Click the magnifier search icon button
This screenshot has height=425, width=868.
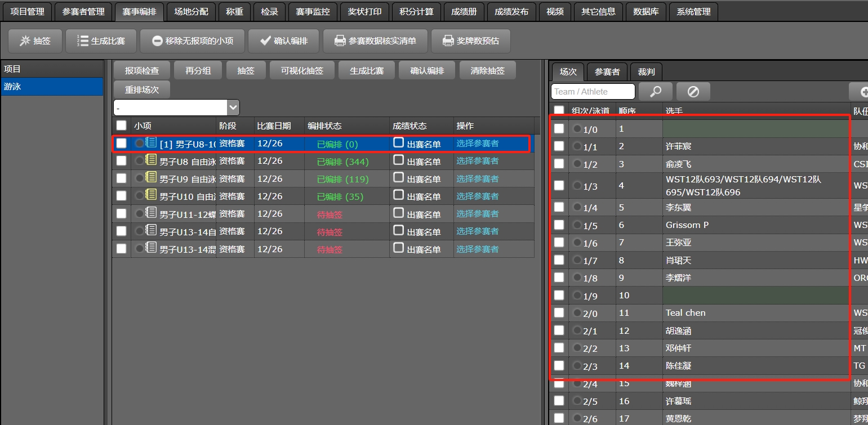(x=655, y=91)
